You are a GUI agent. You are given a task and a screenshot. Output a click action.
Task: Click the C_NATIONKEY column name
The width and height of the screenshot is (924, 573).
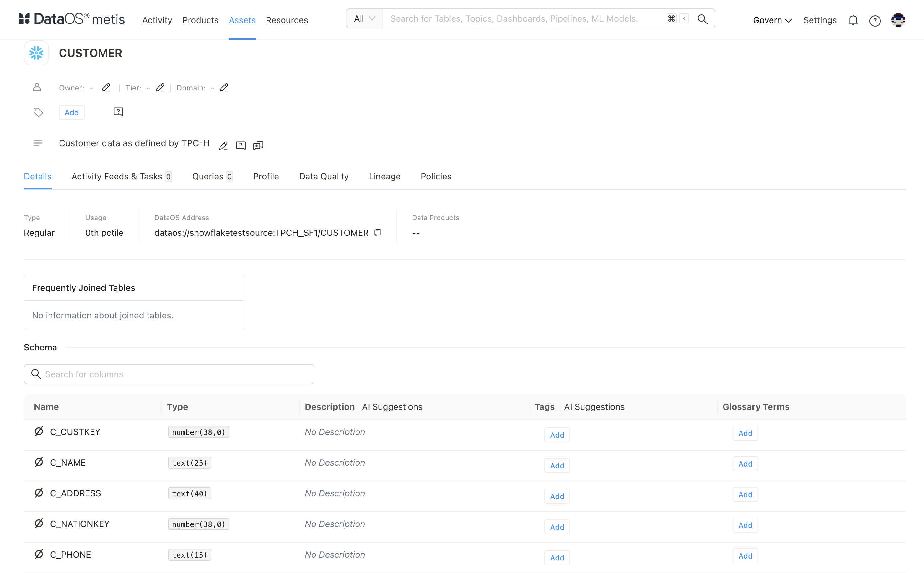pos(80,524)
